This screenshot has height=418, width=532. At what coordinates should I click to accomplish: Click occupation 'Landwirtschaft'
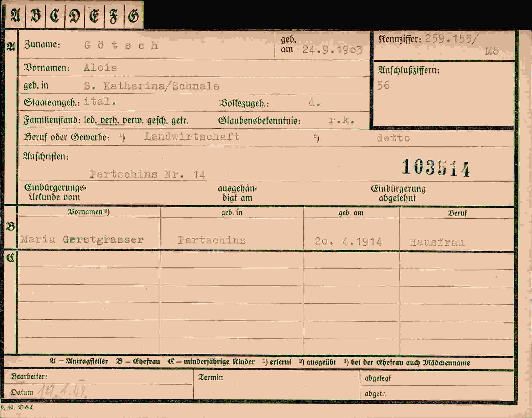click(192, 137)
